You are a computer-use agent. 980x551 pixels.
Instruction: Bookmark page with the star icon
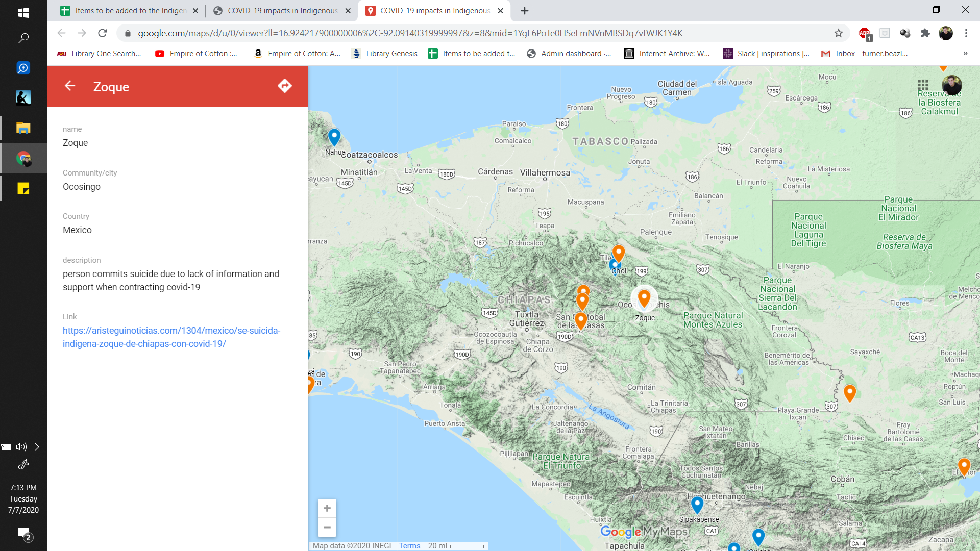(x=839, y=33)
